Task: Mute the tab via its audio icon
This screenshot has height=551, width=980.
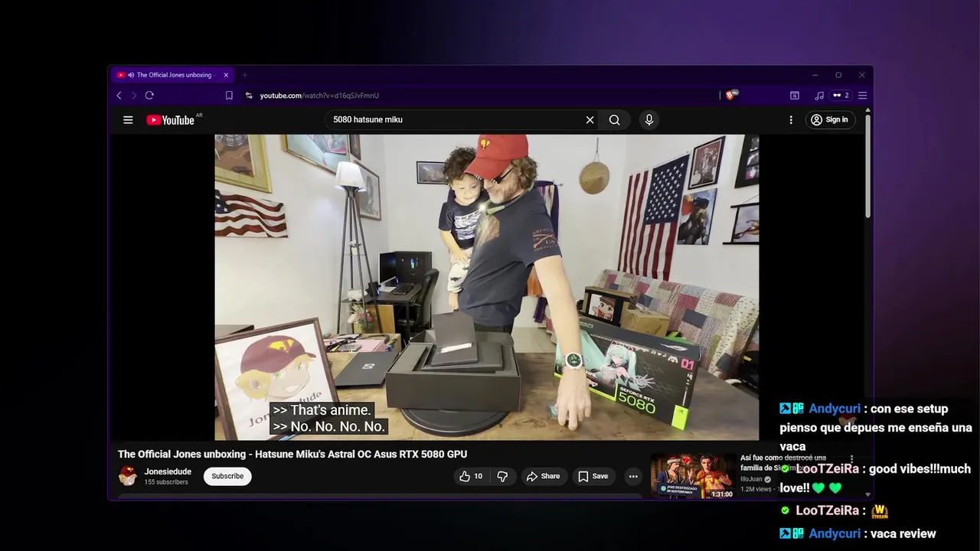Action: [x=131, y=75]
